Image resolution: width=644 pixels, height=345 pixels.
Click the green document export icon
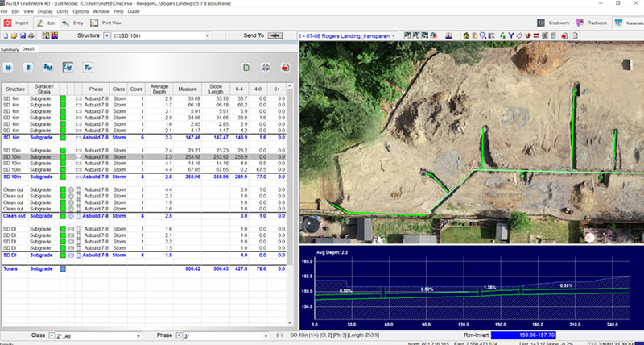[x=246, y=68]
